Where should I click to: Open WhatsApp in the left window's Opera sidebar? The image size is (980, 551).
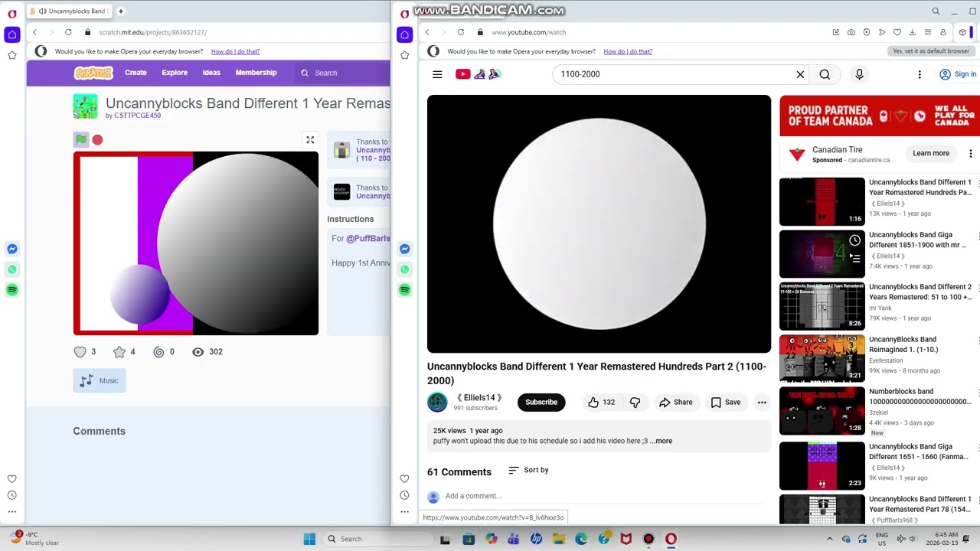coord(12,269)
